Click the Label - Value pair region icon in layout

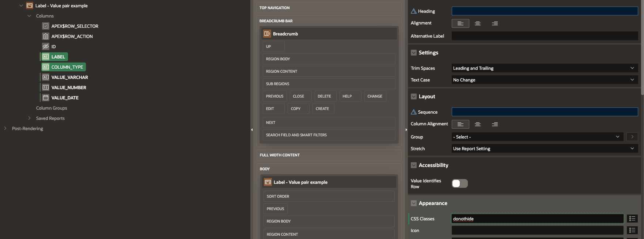[268, 182]
